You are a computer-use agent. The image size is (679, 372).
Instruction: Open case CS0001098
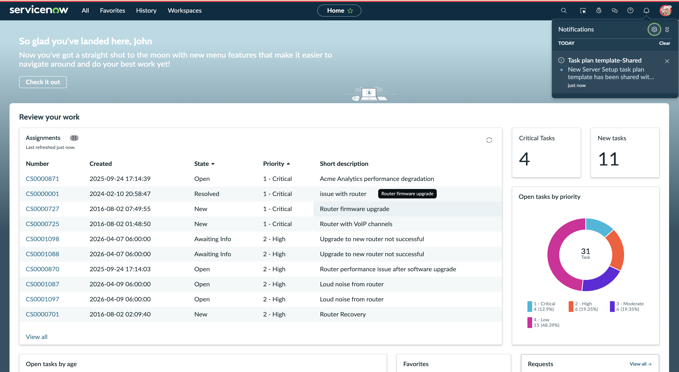[x=42, y=239]
